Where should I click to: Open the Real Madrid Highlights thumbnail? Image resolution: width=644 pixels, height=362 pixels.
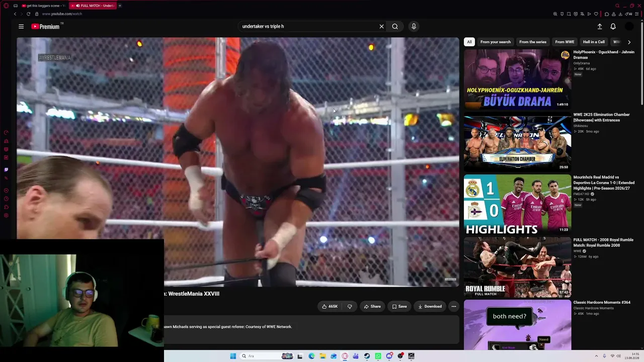(517, 205)
